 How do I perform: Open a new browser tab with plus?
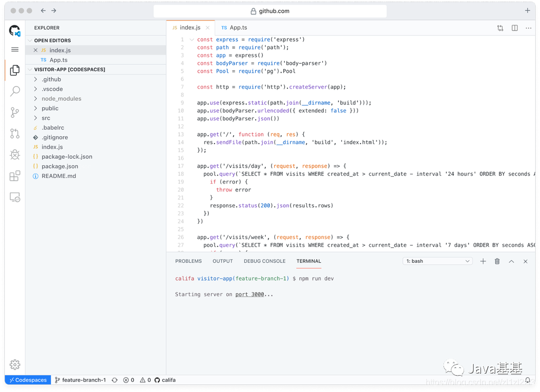[527, 11]
